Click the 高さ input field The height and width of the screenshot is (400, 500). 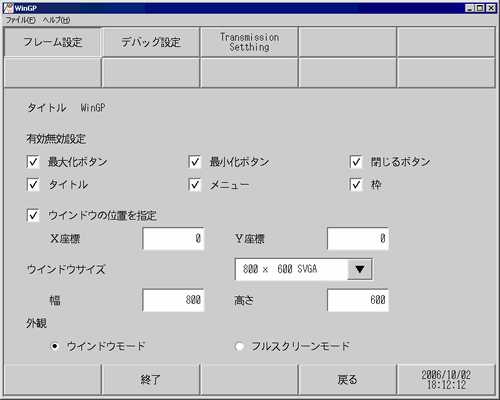pyautogui.click(x=358, y=300)
